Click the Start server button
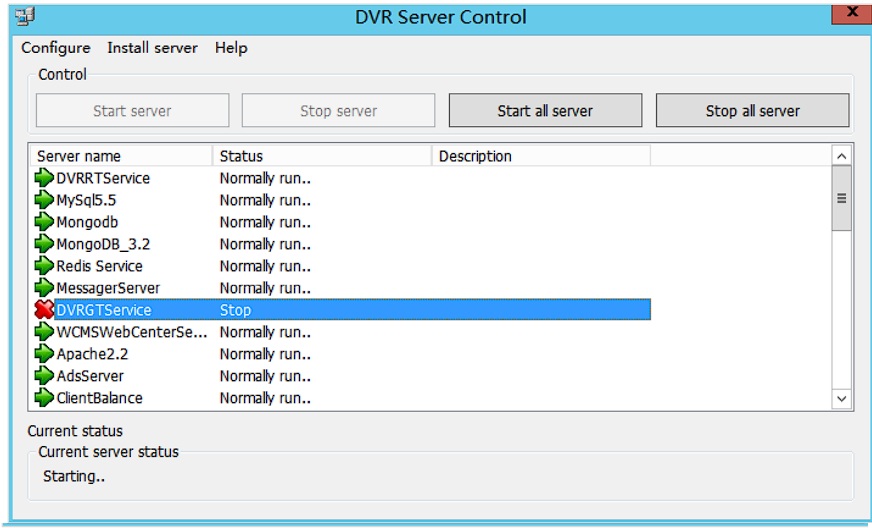 (x=132, y=111)
